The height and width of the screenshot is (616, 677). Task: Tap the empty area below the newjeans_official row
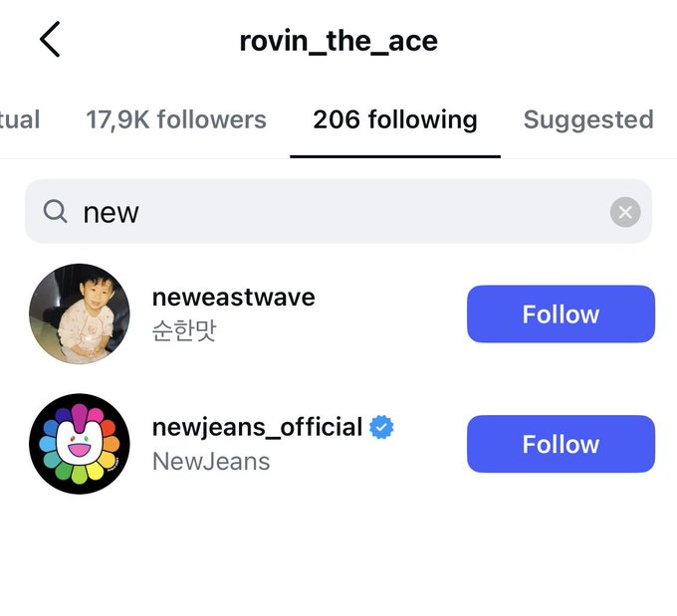point(338,557)
